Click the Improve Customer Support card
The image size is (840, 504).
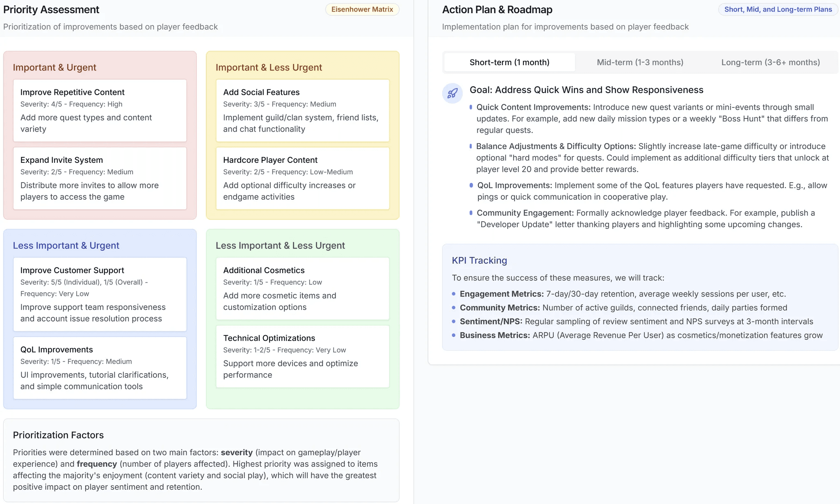click(100, 294)
